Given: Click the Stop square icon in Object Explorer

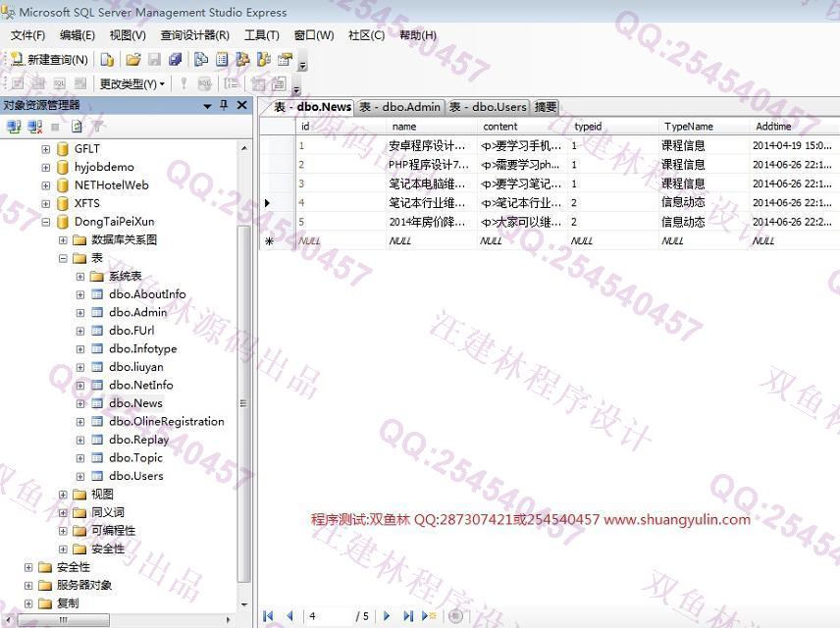Looking at the screenshot, I should pos(55,127).
